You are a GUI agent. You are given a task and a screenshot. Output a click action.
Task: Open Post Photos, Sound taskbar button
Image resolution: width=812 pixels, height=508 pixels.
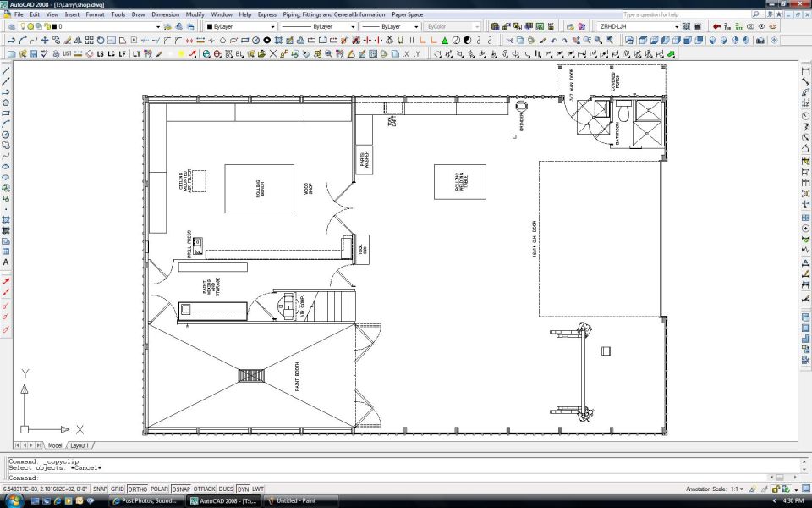[x=147, y=500]
